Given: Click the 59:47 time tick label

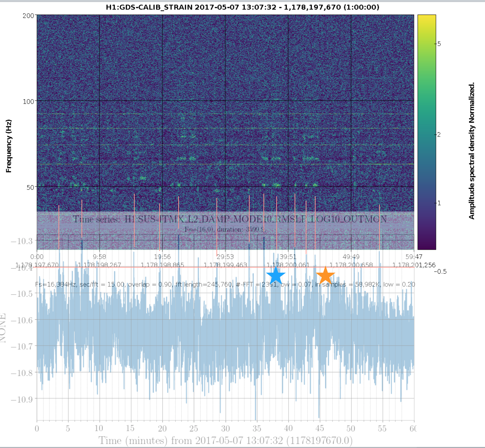Looking at the screenshot, I should [414, 257].
